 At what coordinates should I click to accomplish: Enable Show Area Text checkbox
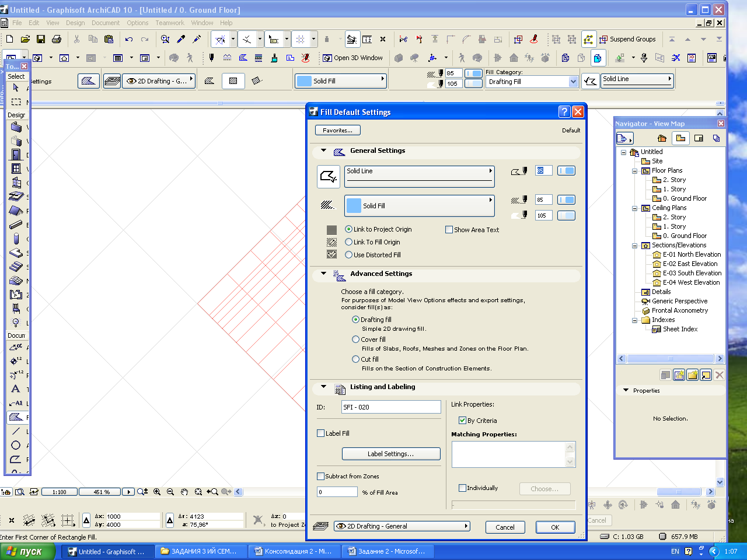tap(449, 230)
